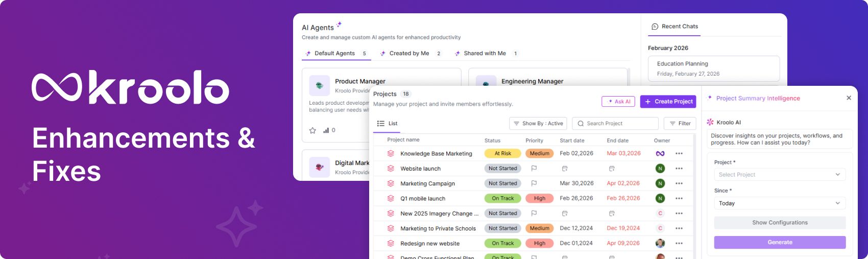
Task: Click the Project Summary Intelligence title
Action: [x=758, y=98]
